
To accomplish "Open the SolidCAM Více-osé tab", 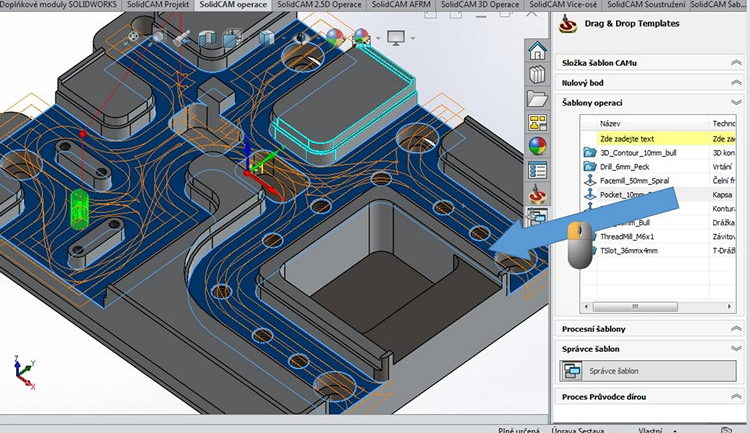I will click(562, 5).
